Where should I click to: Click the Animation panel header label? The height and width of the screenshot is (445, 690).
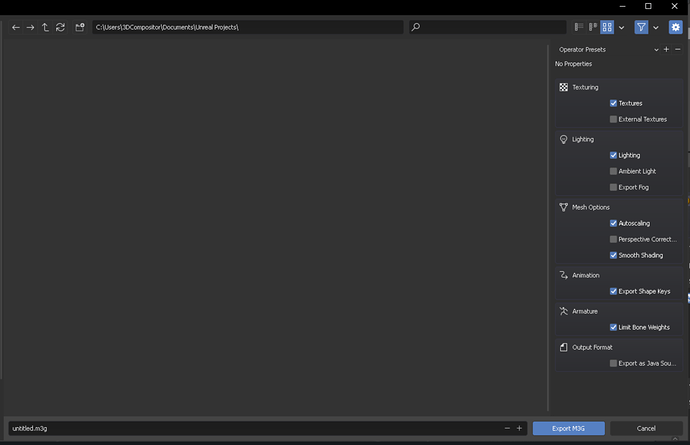coord(586,275)
